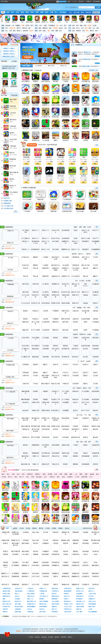Click the 站内搜索 search button
This screenshot has width=101, height=644.
click(98, 7)
